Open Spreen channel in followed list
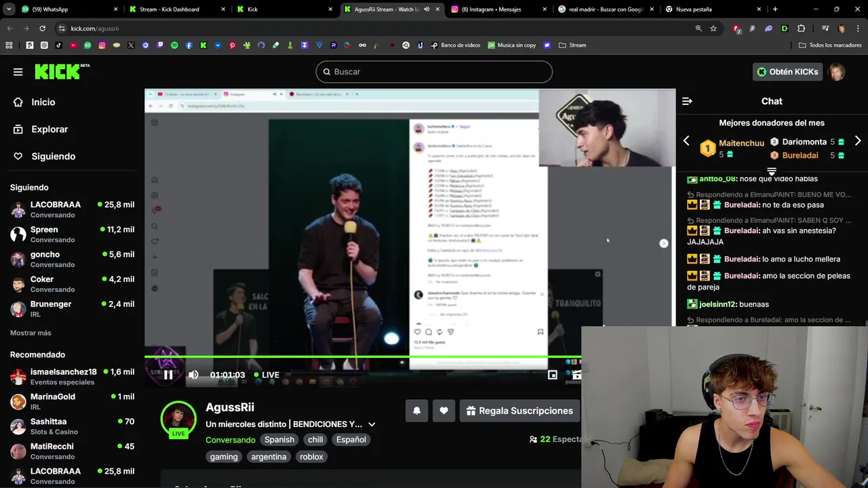868x488 pixels. coord(72,235)
